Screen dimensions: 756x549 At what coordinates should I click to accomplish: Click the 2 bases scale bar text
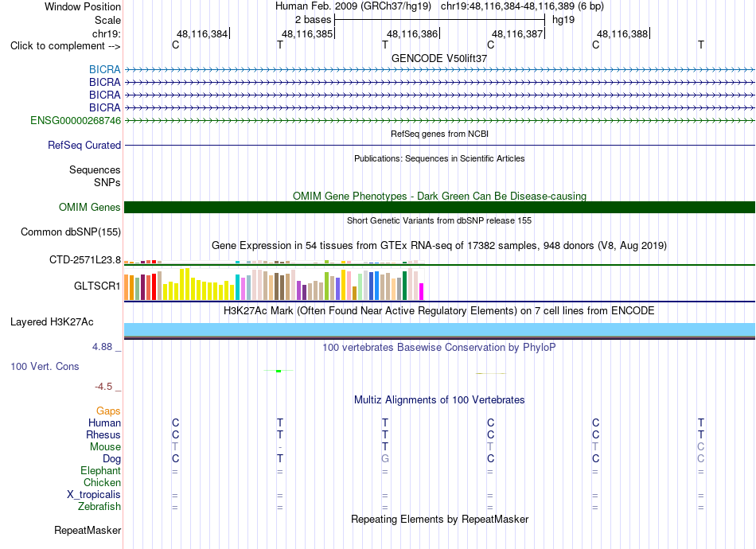click(314, 20)
